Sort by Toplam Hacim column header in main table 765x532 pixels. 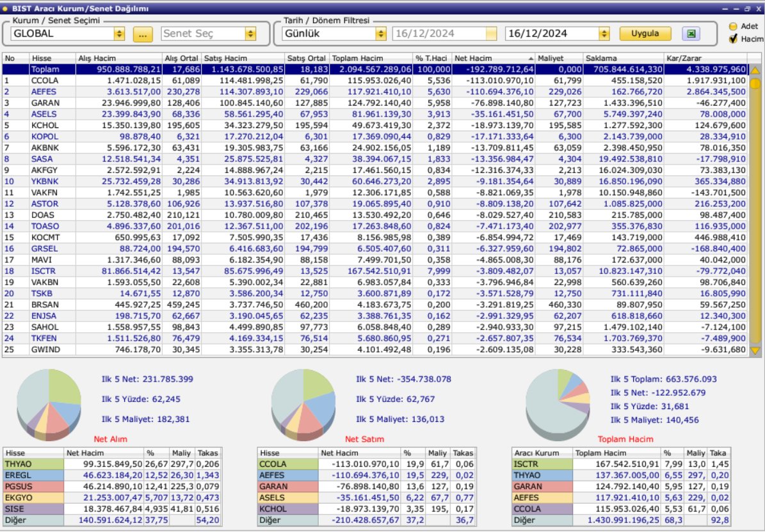tap(371, 58)
